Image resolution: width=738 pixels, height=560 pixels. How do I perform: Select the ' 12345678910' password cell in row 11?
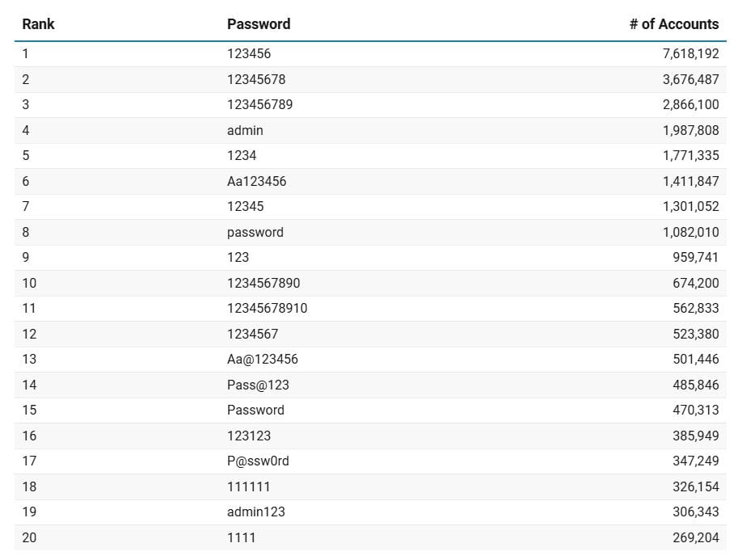pyautogui.click(x=267, y=308)
